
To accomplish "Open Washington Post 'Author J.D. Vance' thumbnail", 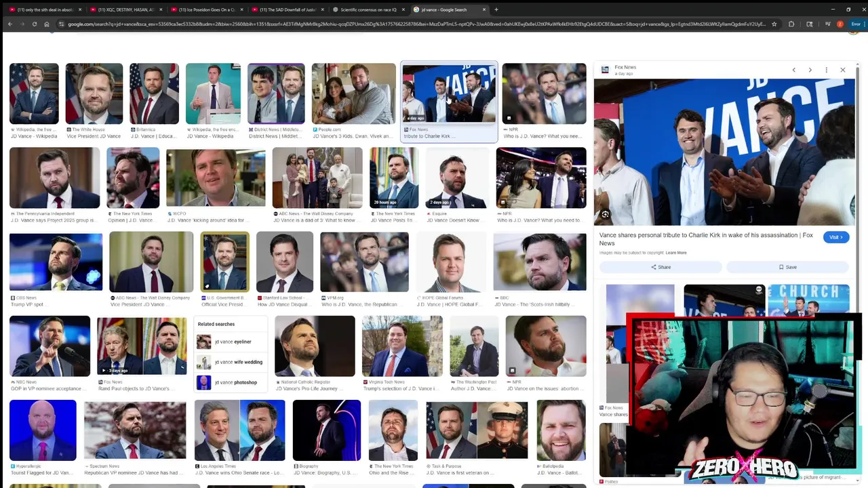I will click(x=474, y=346).
